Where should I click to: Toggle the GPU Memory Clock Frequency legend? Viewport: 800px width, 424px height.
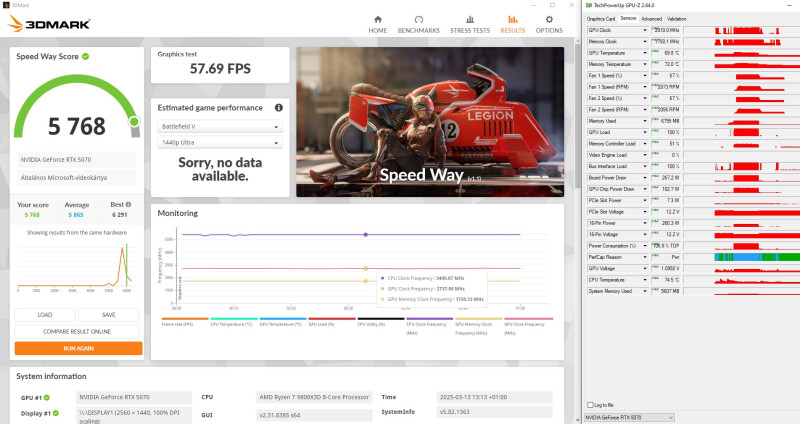tap(479, 327)
